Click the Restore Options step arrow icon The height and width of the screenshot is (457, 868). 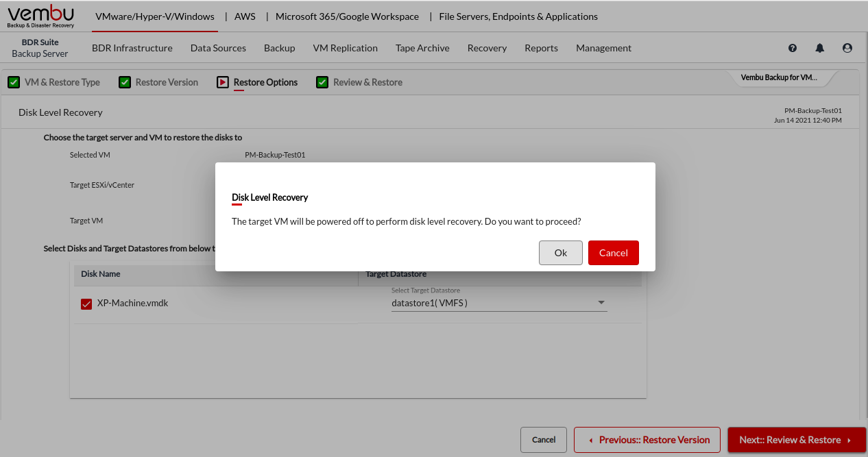click(x=223, y=82)
